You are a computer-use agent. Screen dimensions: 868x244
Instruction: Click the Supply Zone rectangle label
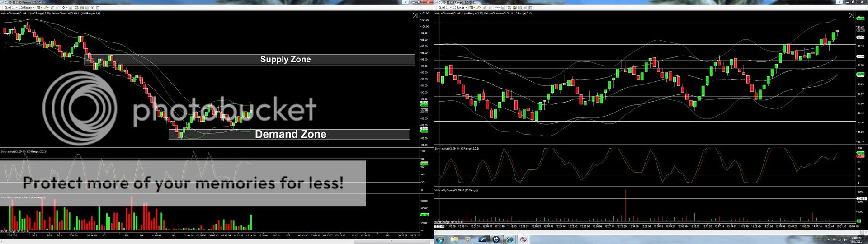click(x=285, y=59)
